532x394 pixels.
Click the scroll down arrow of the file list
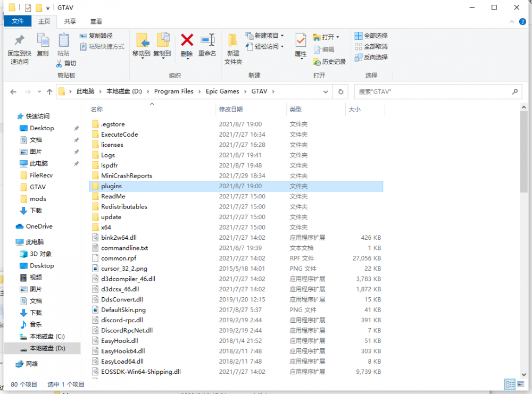coord(523,375)
